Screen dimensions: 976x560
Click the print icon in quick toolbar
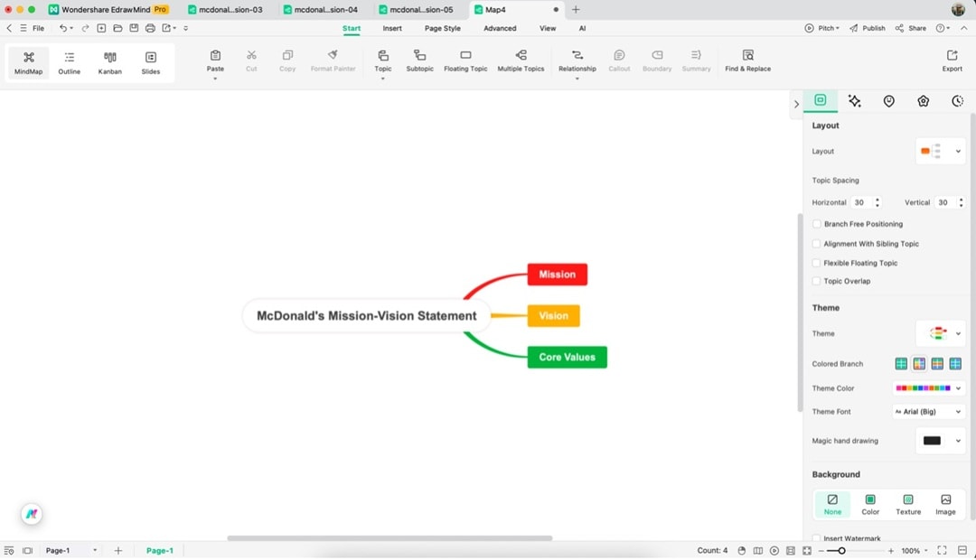click(x=150, y=28)
